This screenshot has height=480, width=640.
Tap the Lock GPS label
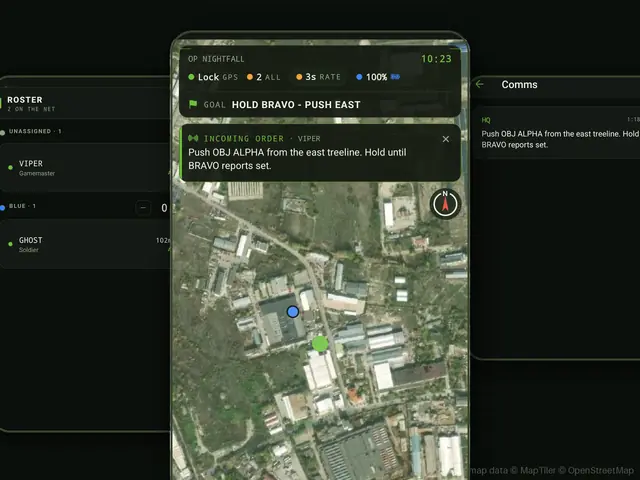pyautogui.click(x=218, y=77)
